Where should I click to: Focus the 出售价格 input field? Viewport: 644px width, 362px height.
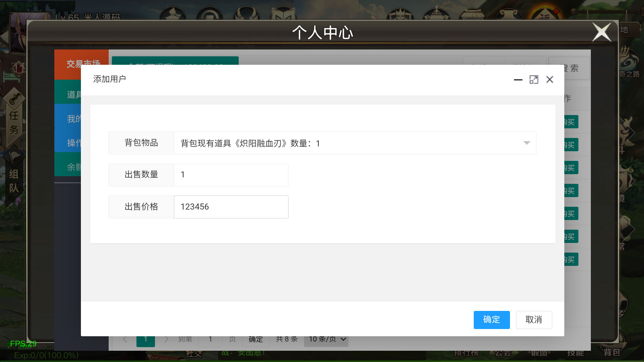pos(231,207)
